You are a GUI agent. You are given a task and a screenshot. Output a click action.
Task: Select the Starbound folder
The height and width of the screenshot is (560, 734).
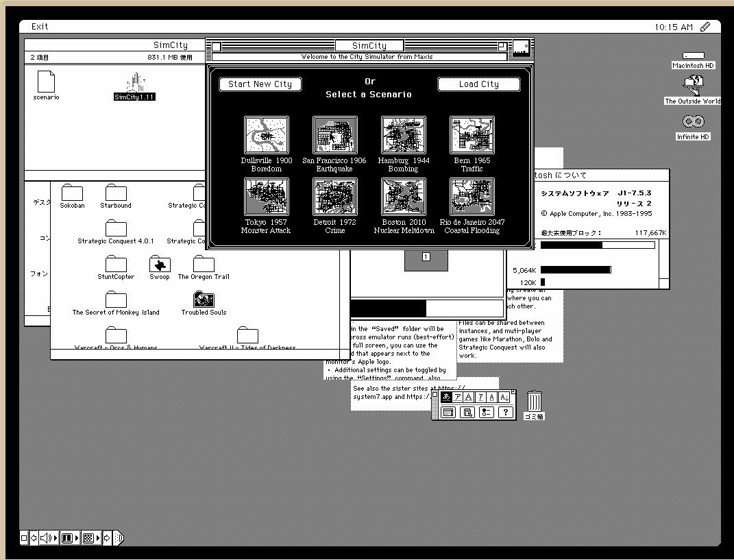click(x=116, y=196)
